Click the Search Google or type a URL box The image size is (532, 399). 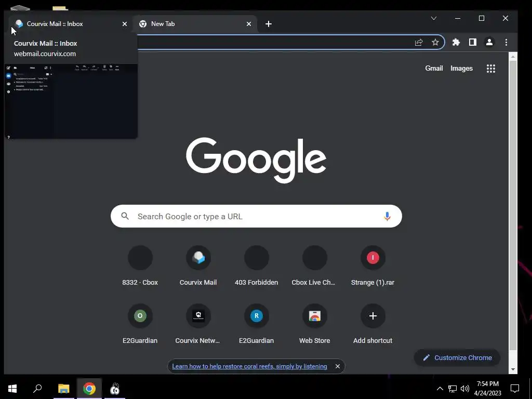tap(256, 216)
